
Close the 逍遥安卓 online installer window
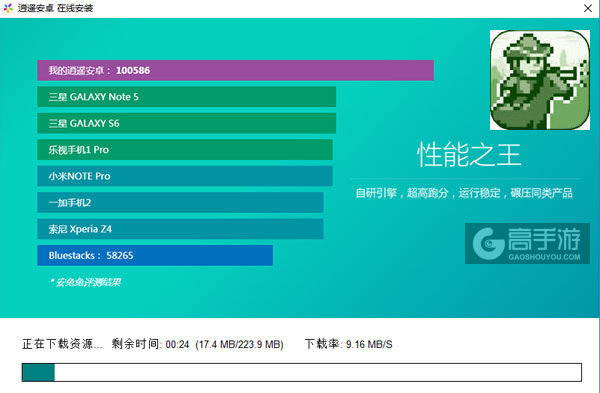[588, 8]
